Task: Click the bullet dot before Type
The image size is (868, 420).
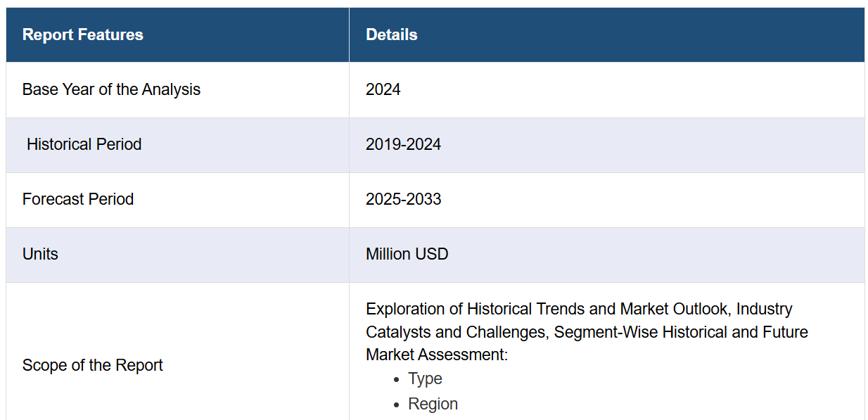Action: 397,380
